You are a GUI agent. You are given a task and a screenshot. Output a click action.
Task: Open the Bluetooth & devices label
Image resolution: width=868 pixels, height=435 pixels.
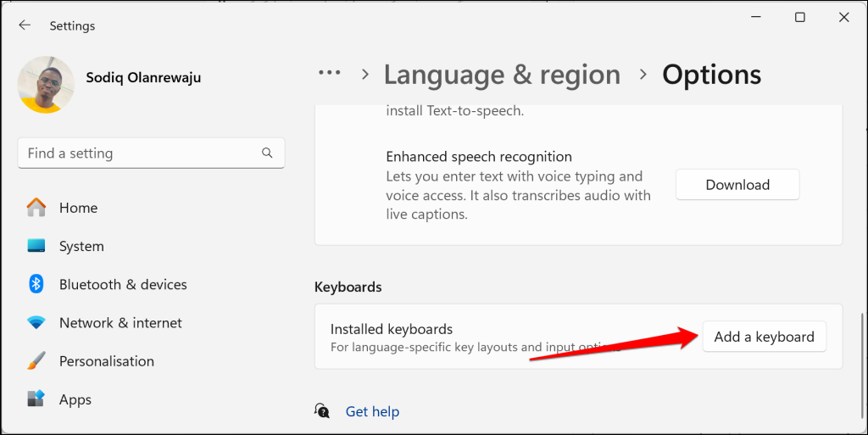123,284
